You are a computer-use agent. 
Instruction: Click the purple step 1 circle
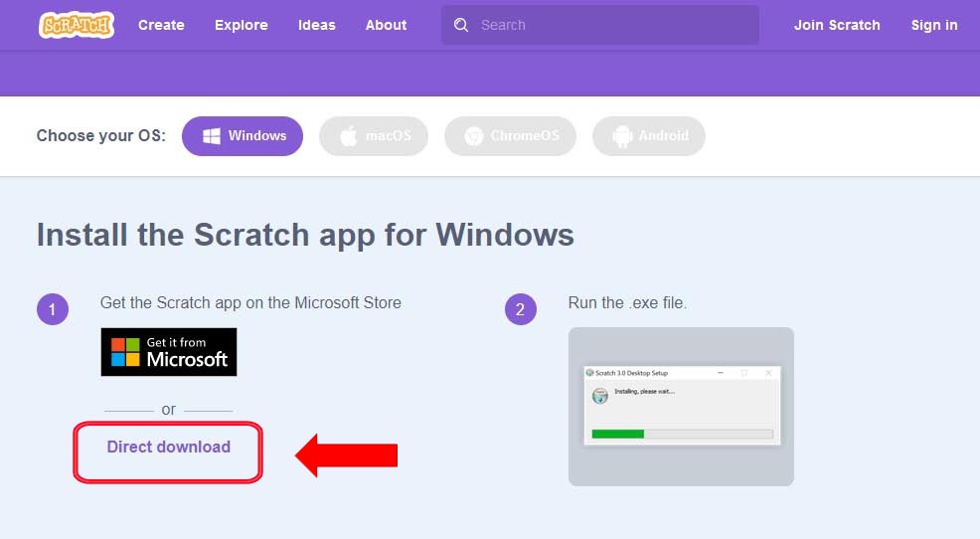[x=53, y=309]
